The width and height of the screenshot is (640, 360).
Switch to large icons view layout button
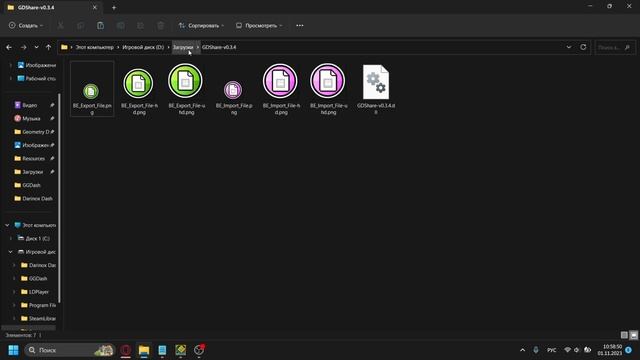[x=633, y=335]
